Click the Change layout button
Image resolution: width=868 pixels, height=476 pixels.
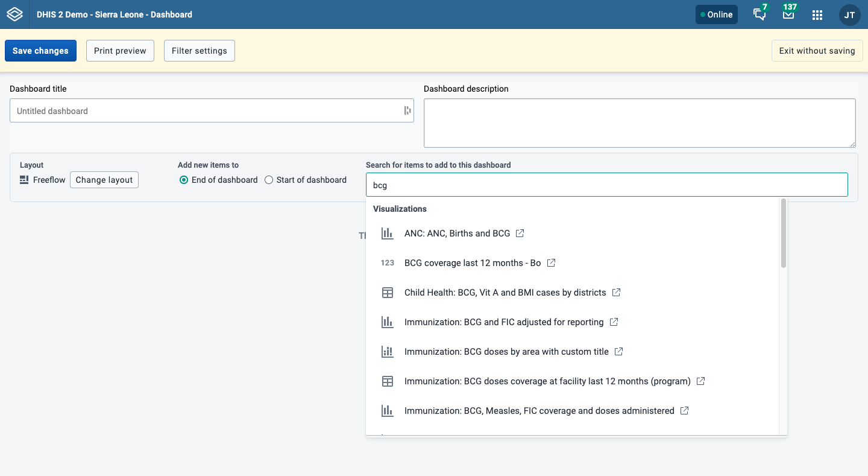click(x=104, y=180)
